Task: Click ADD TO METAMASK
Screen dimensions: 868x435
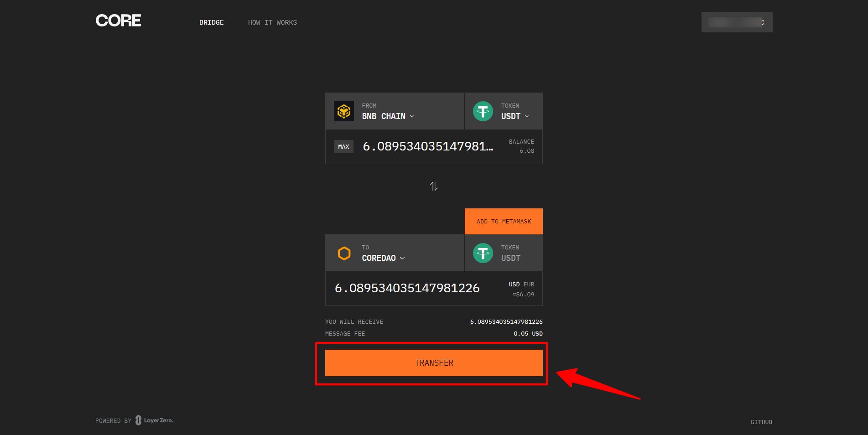Action: click(x=503, y=221)
